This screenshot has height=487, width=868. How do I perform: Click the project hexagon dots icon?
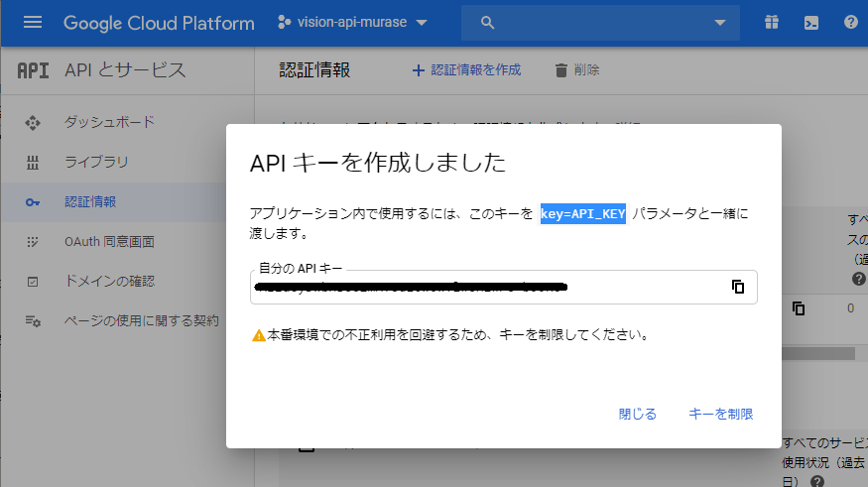[284, 22]
